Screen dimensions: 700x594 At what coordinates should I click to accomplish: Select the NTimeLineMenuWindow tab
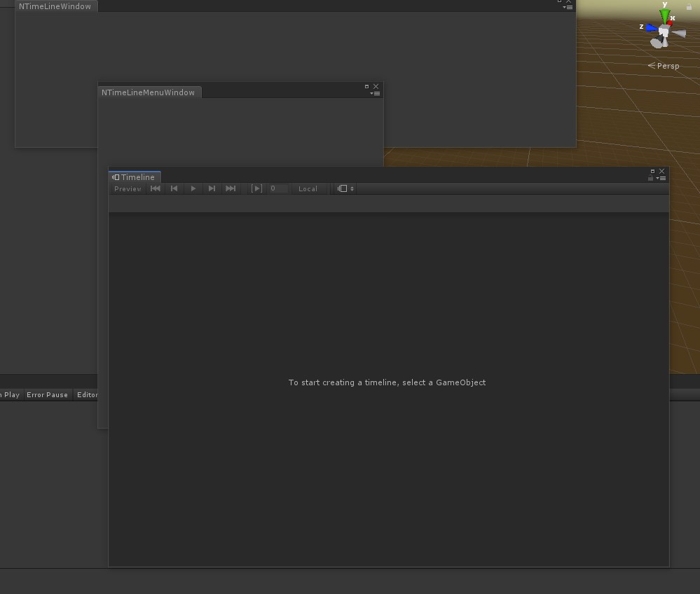(x=149, y=92)
